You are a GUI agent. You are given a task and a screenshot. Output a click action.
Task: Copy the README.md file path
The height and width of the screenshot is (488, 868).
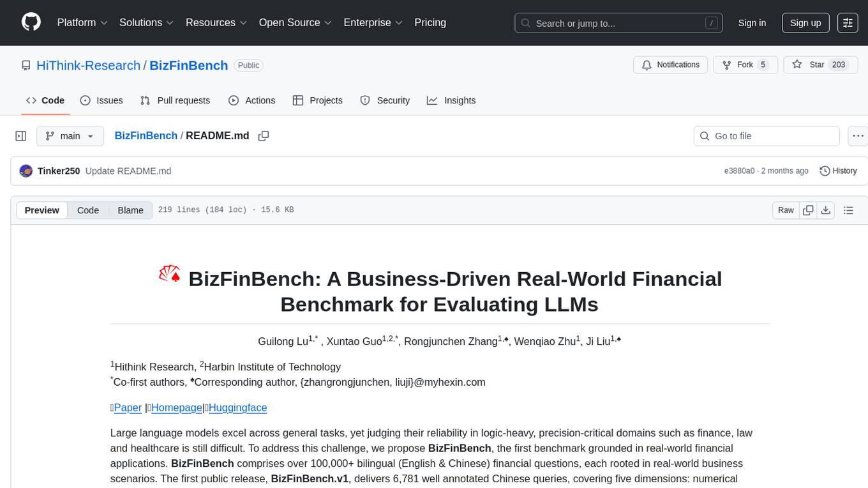[263, 136]
